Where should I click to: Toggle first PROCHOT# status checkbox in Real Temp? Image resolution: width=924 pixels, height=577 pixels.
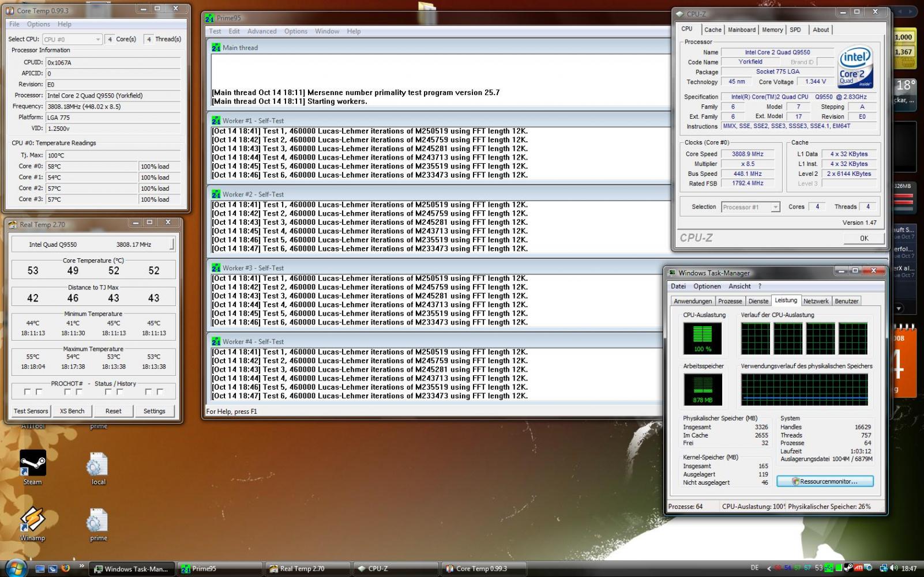pos(27,392)
